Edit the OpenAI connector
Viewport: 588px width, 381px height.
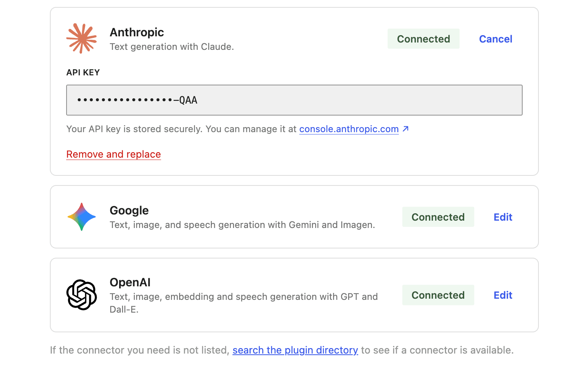click(503, 295)
